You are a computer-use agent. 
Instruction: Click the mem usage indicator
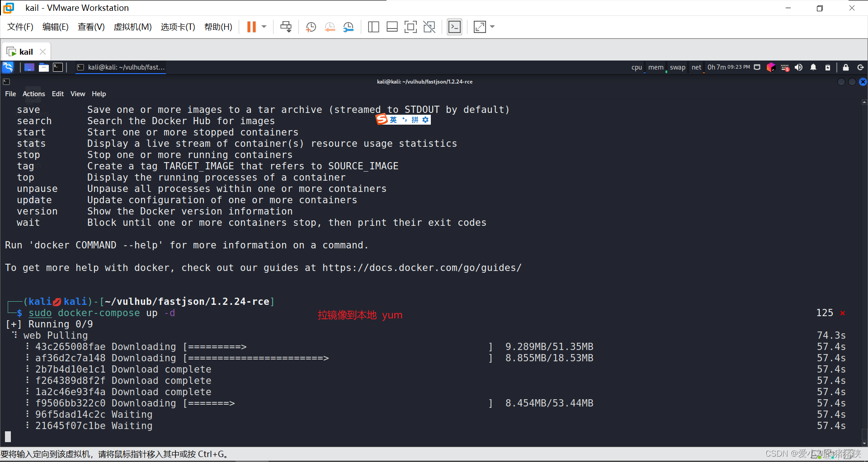coord(656,67)
